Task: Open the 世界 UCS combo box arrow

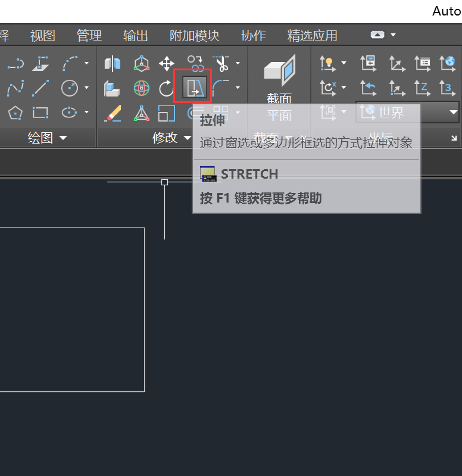Action: [x=454, y=113]
